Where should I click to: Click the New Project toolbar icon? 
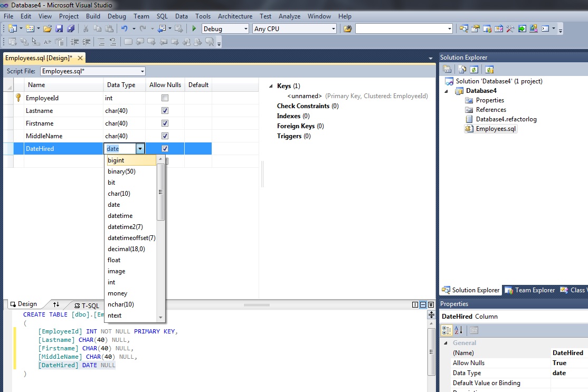(x=12, y=28)
